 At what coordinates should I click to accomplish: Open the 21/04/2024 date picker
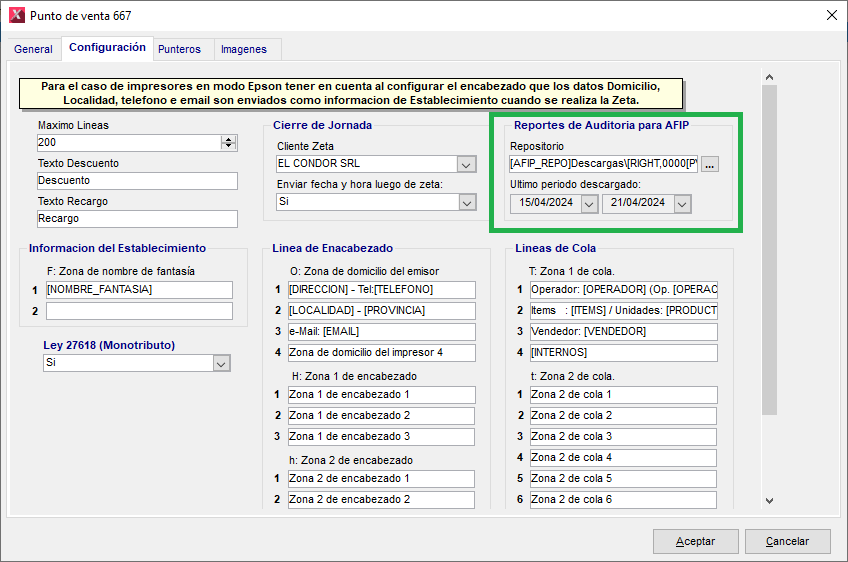click(682, 203)
